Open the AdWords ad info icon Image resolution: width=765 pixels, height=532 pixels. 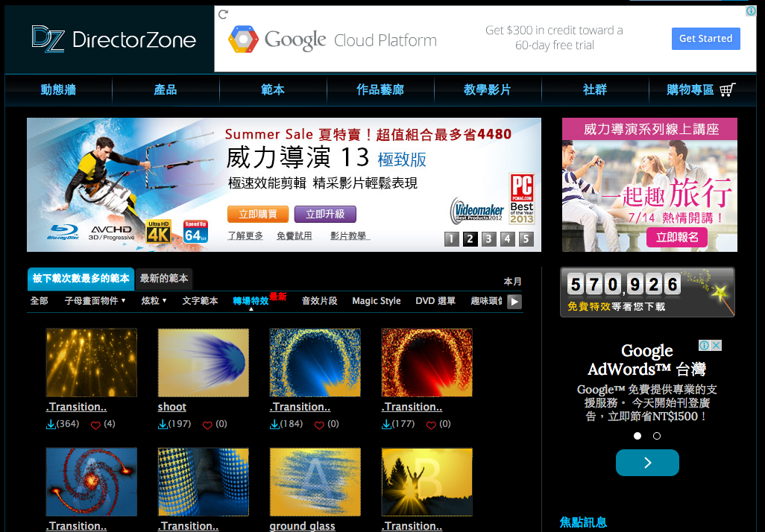pyautogui.click(x=704, y=345)
